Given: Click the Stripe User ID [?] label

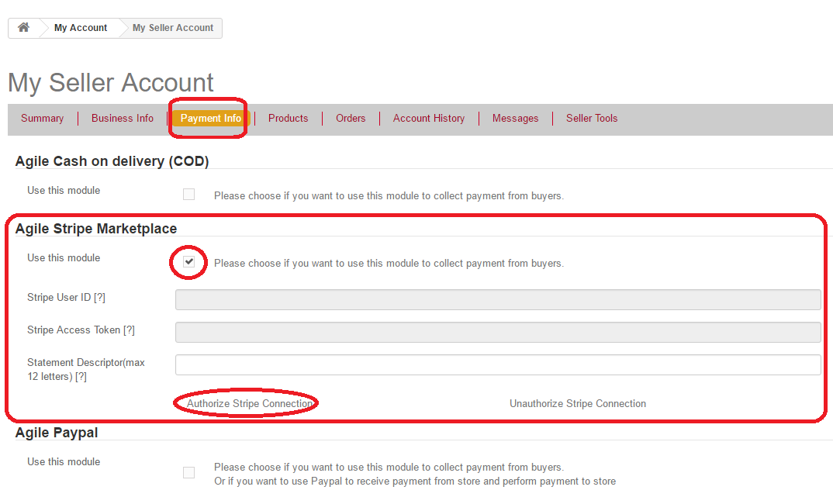Looking at the screenshot, I should pos(67,298).
